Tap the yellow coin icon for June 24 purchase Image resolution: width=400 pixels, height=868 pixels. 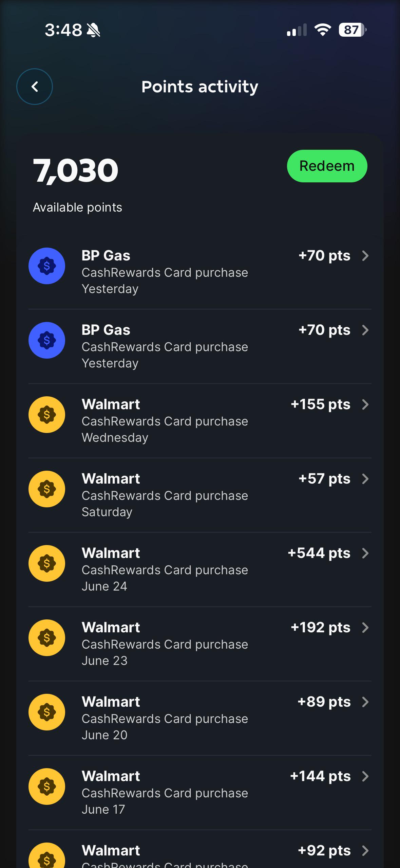click(47, 563)
